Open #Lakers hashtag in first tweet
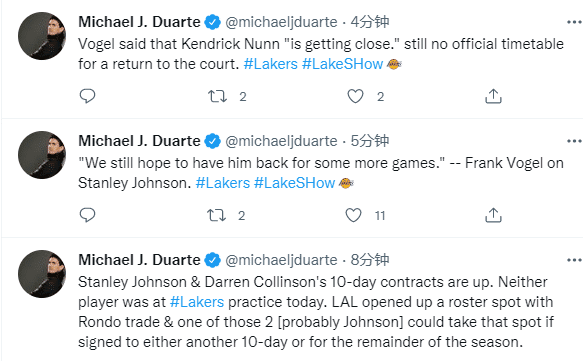This screenshot has width=583, height=361. click(271, 64)
